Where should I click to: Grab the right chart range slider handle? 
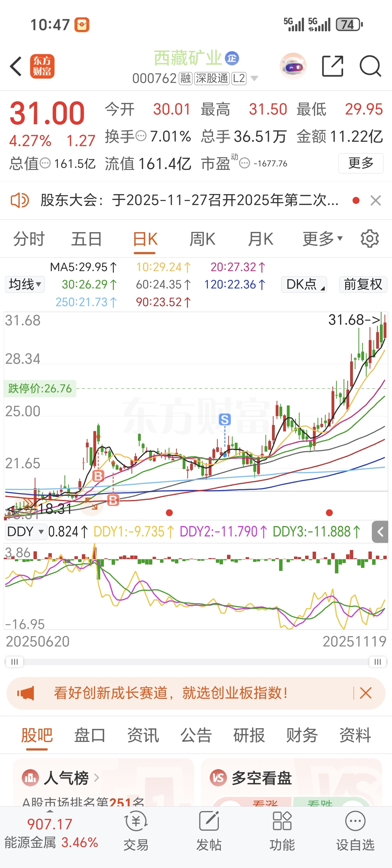point(378,662)
